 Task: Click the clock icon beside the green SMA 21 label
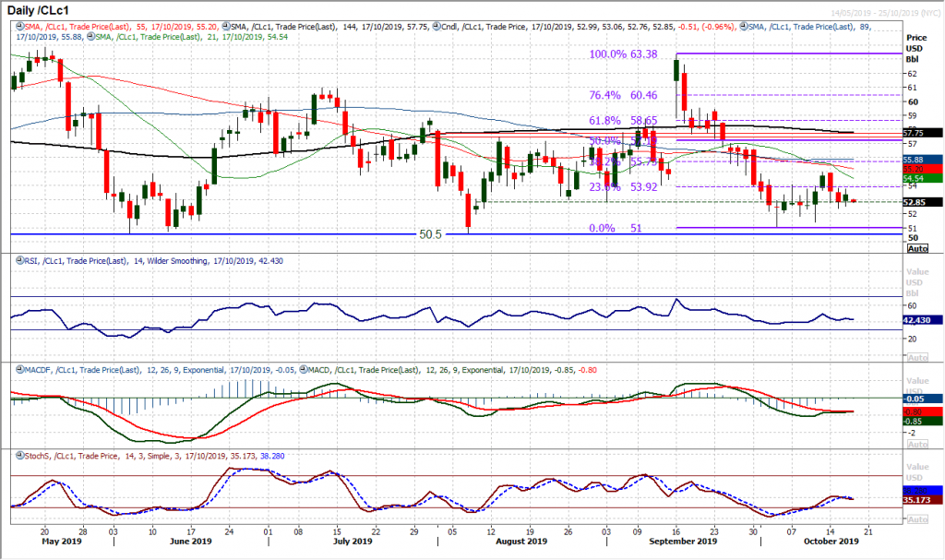coord(91,40)
